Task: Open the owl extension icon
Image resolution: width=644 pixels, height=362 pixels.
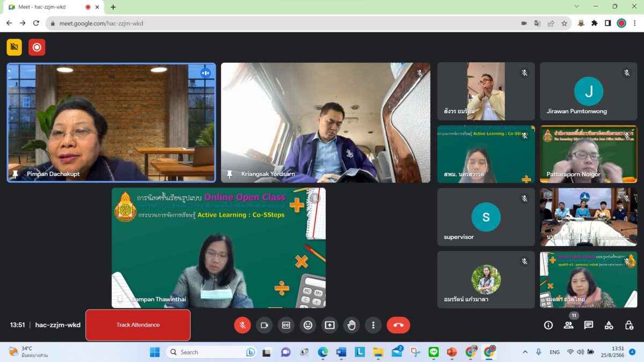Action: pos(581,23)
